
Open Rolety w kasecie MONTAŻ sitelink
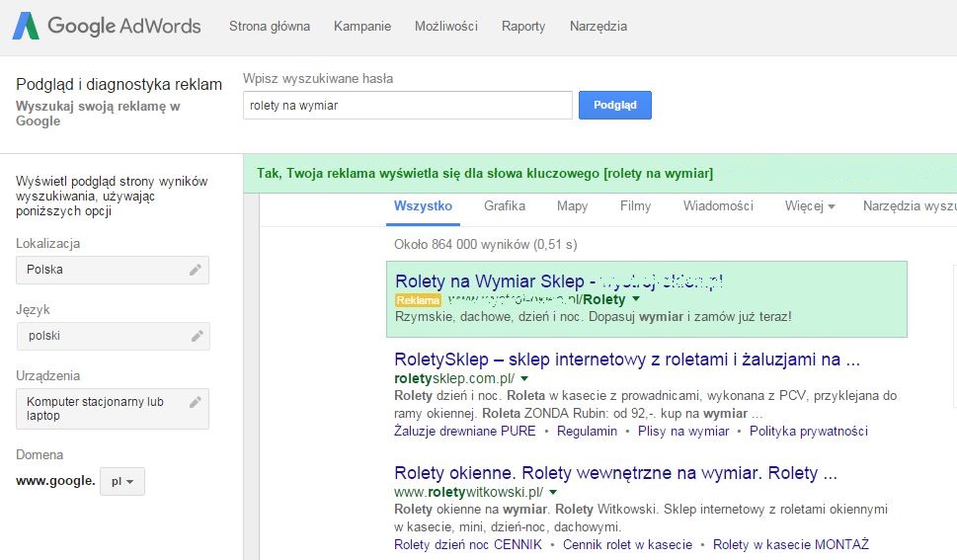(x=791, y=545)
